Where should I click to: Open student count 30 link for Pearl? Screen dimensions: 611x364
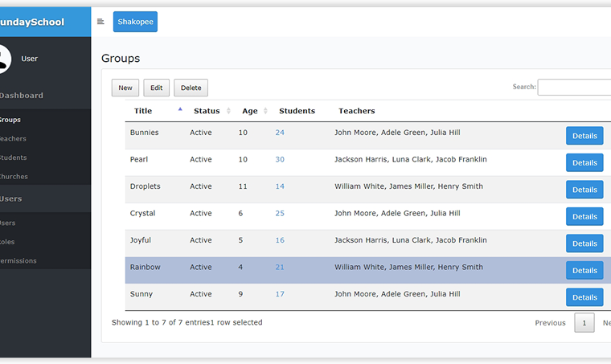[x=280, y=159]
